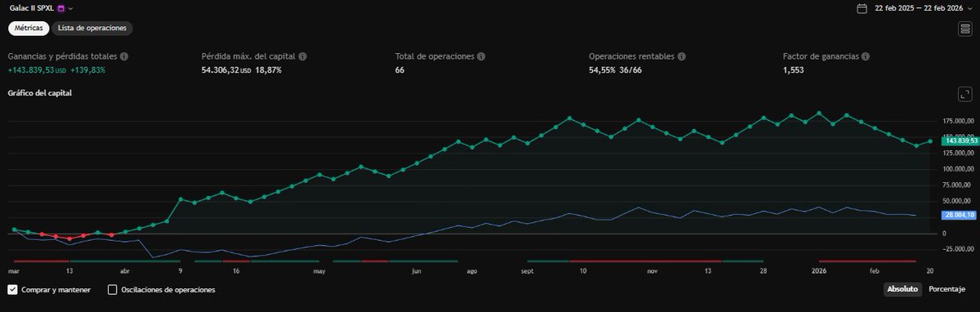Click the last green equity point on the chart
Viewport: 980px width, 312px height.
click(930, 141)
